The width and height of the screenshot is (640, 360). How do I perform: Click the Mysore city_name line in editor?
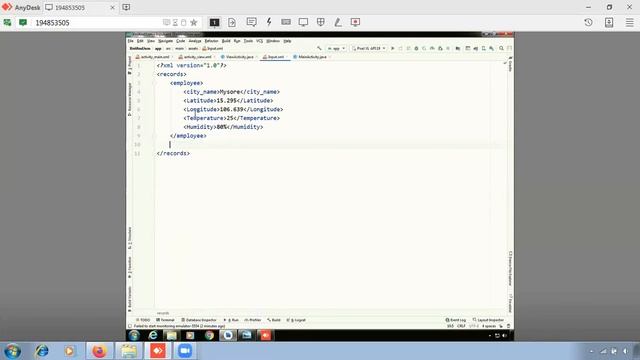tap(232, 92)
